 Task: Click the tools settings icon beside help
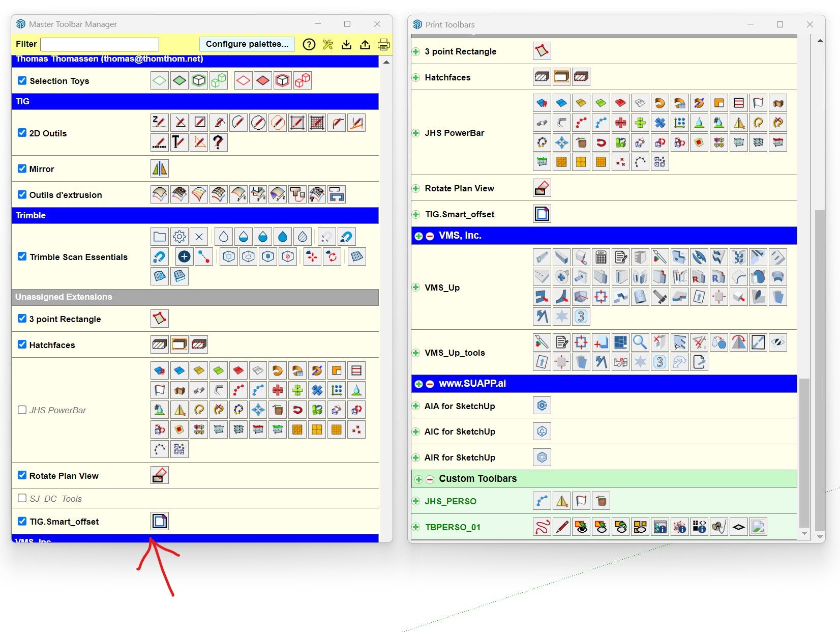(328, 44)
